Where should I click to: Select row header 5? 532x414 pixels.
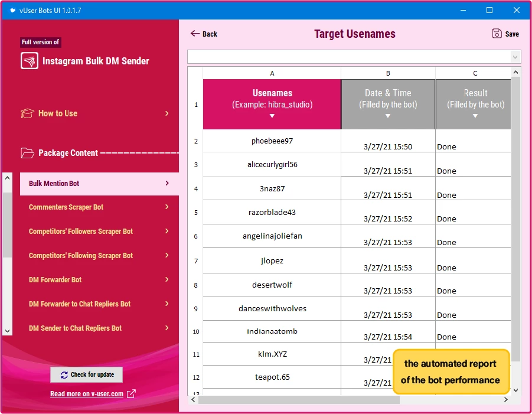[196, 213]
